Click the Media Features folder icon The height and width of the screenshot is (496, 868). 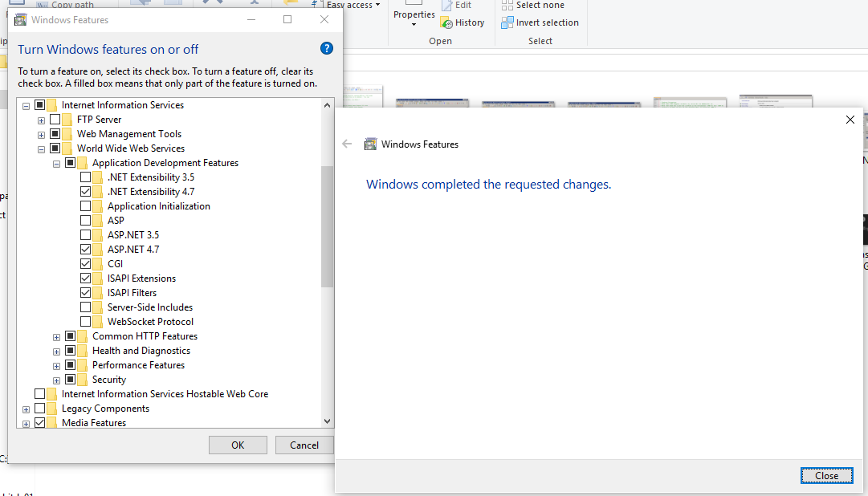pyautogui.click(x=52, y=423)
